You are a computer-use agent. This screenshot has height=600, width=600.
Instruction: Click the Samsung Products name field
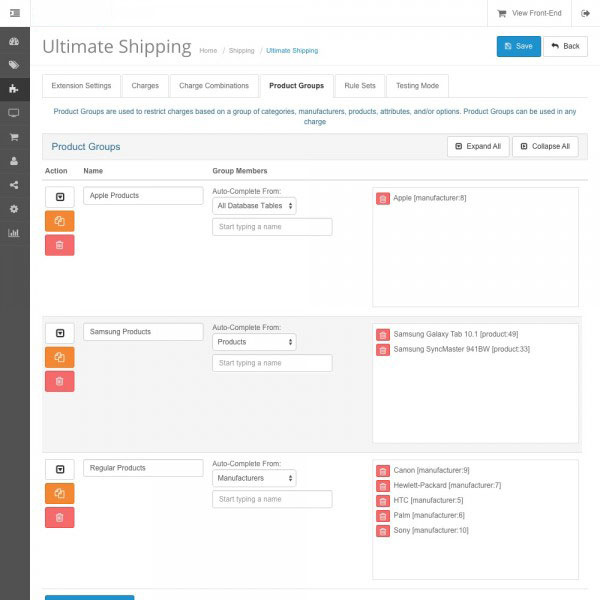click(x=143, y=331)
